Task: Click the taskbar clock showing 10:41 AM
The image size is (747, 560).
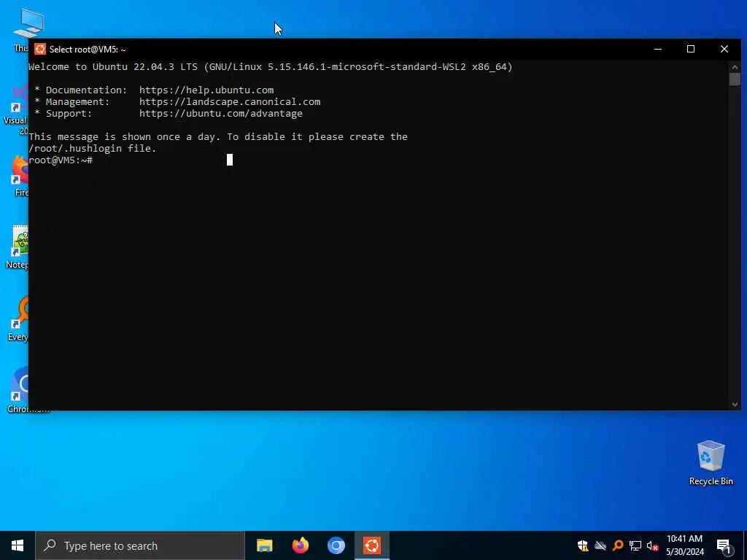Action: (x=684, y=545)
